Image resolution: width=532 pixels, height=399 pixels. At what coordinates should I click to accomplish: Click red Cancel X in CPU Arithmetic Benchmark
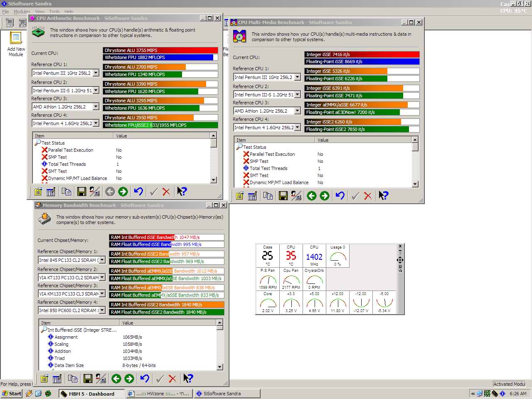[x=166, y=192]
